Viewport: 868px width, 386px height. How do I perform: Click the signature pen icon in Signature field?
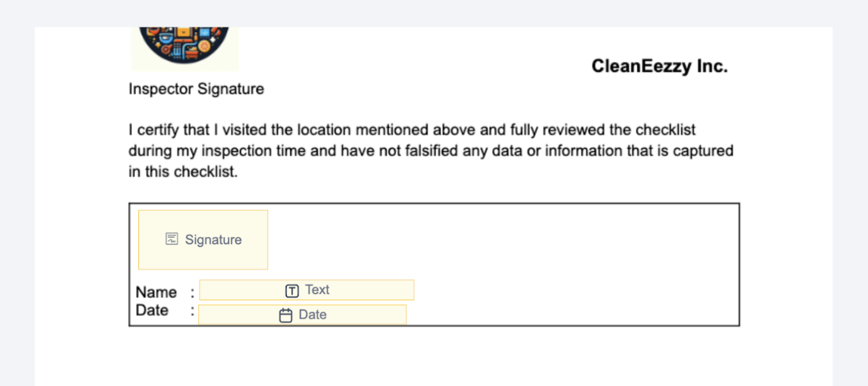pos(172,239)
